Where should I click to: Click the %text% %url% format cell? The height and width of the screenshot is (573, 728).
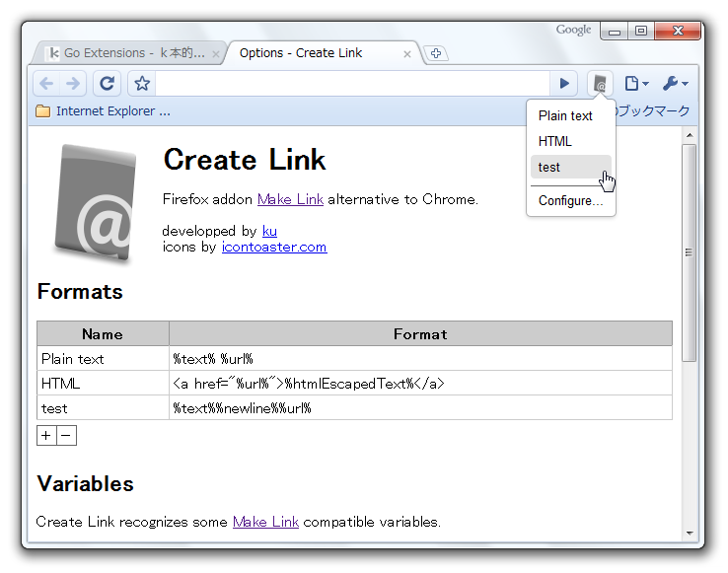(x=420, y=358)
